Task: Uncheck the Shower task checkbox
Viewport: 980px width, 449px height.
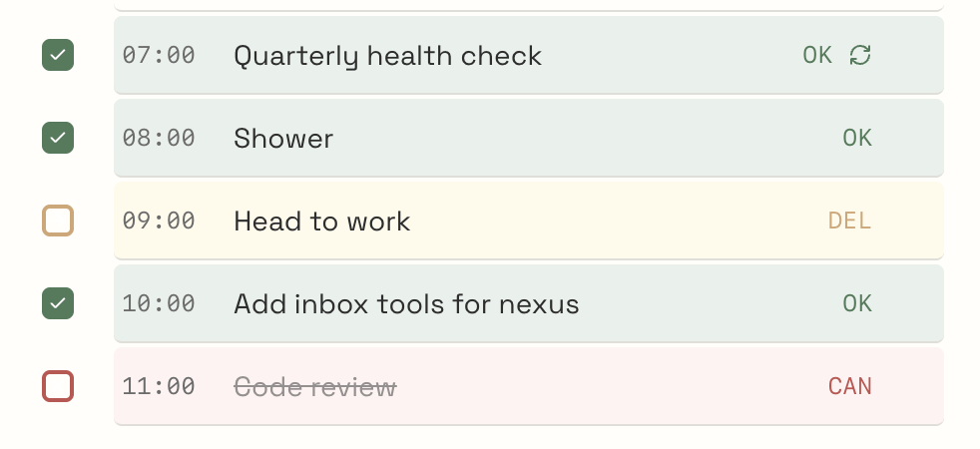Action: click(x=58, y=138)
